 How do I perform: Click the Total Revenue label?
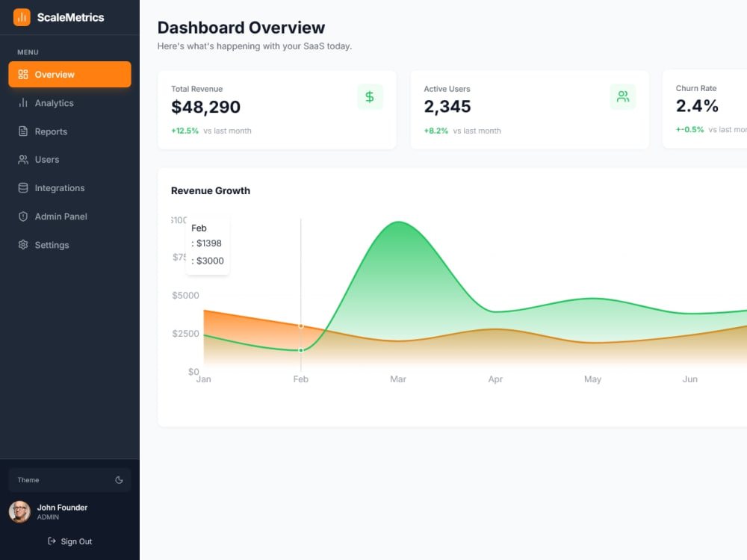coord(196,89)
